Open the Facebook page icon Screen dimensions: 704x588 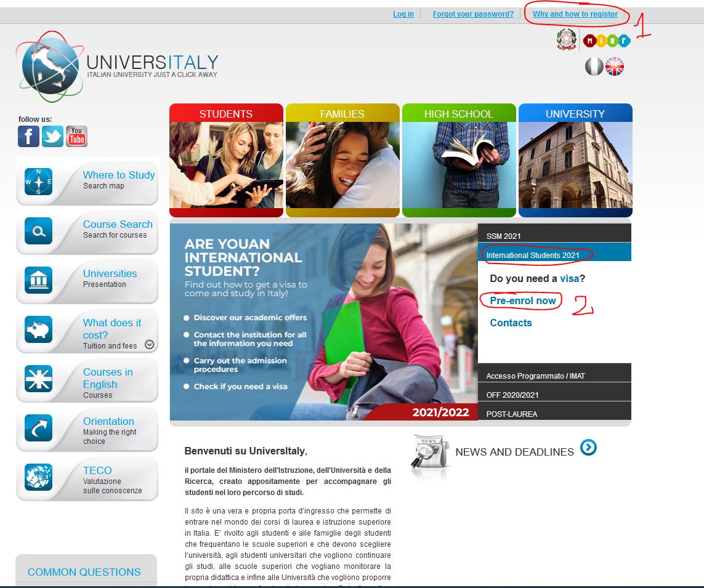coord(28,136)
